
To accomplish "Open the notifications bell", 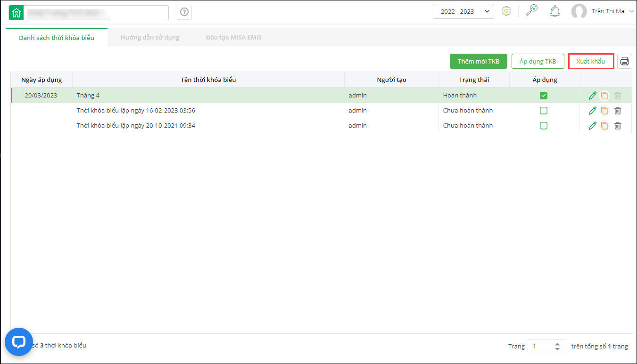I will tap(555, 11).
